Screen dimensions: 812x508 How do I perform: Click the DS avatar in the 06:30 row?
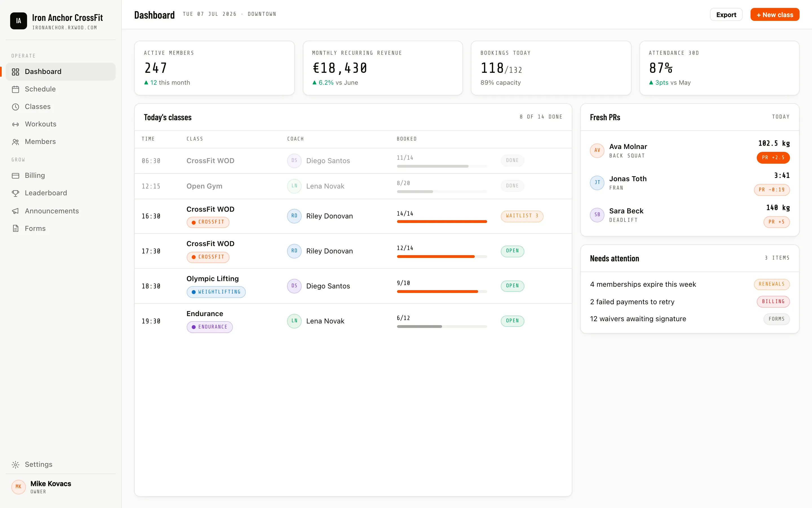coord(294,160)
